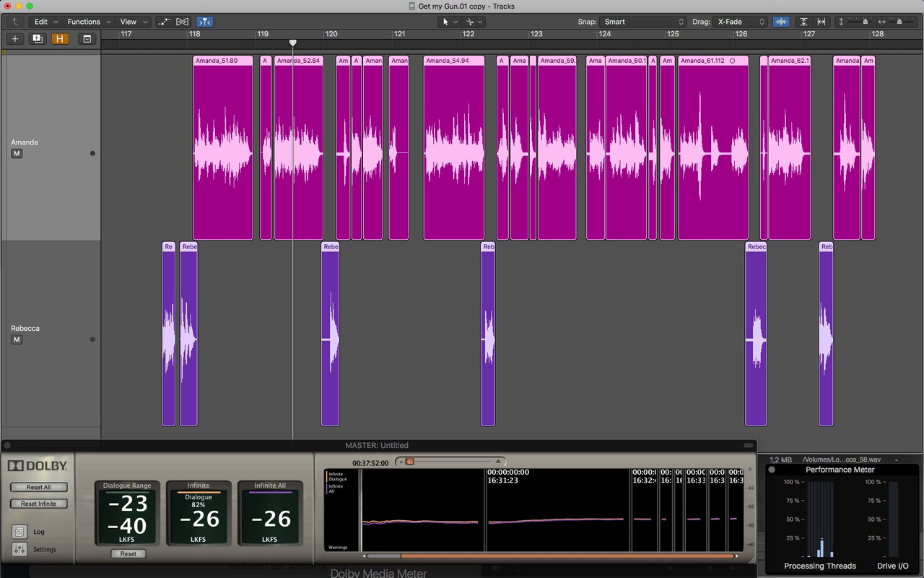
Task: Click the 00:37:52:00 timecode display
Action: point(370,463)
